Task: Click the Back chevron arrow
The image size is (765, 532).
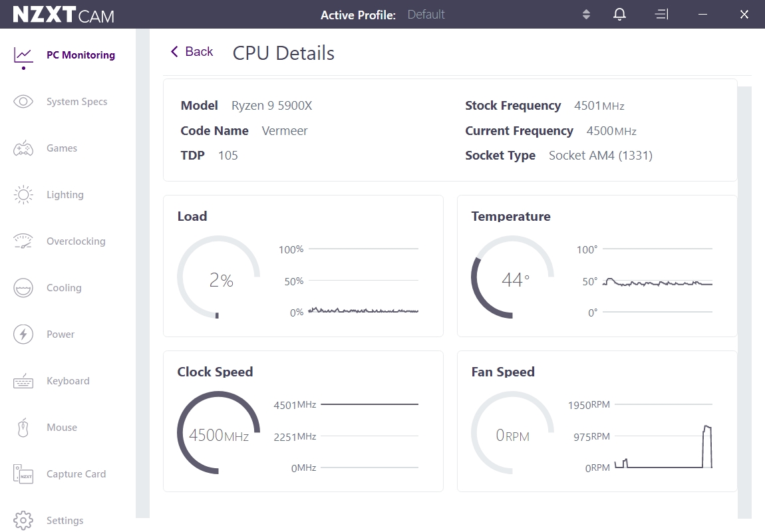Action: pos(174,51)
